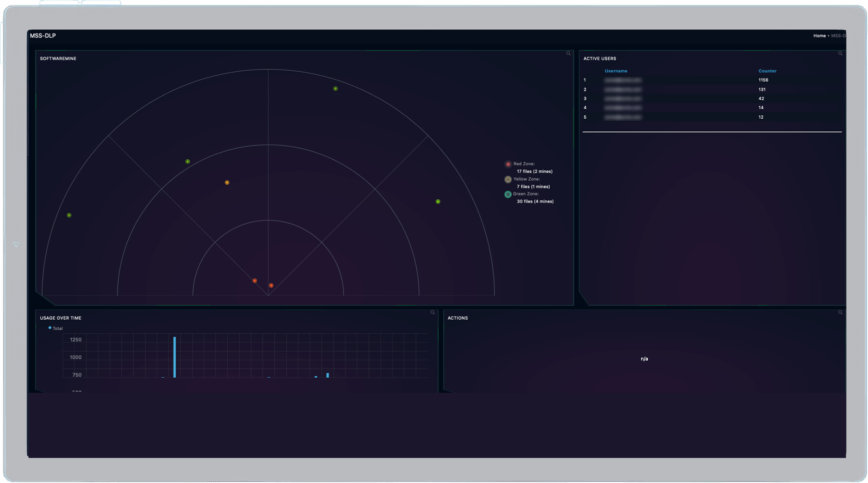Select the orange mine dot on radar

pyautogui.click(x=227, y=182)
